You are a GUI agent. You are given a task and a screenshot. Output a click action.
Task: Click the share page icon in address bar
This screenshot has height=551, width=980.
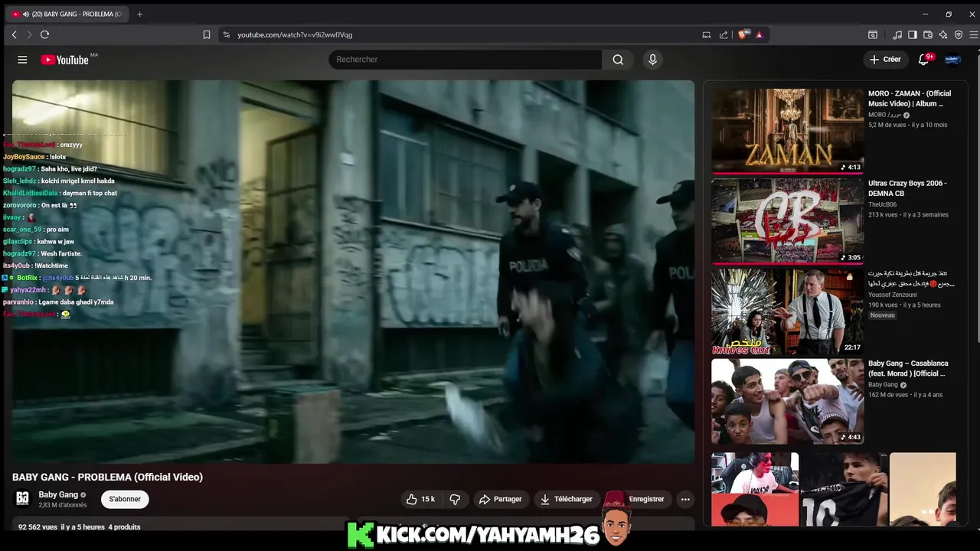click(x=724, y=34)
